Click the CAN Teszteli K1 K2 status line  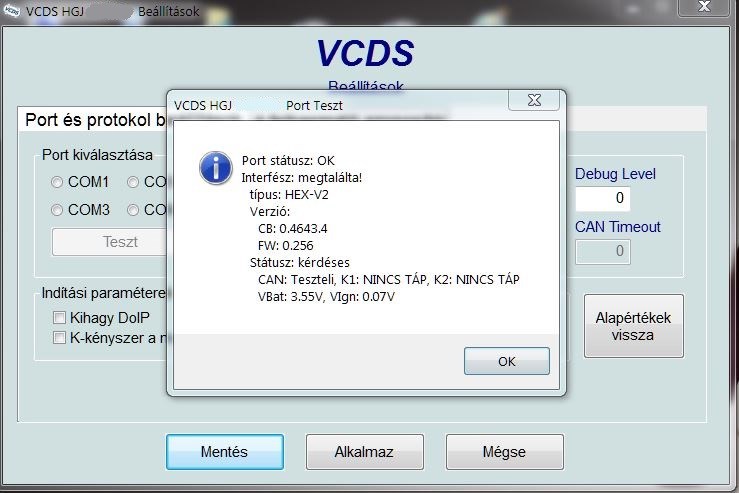click(389, 279)
